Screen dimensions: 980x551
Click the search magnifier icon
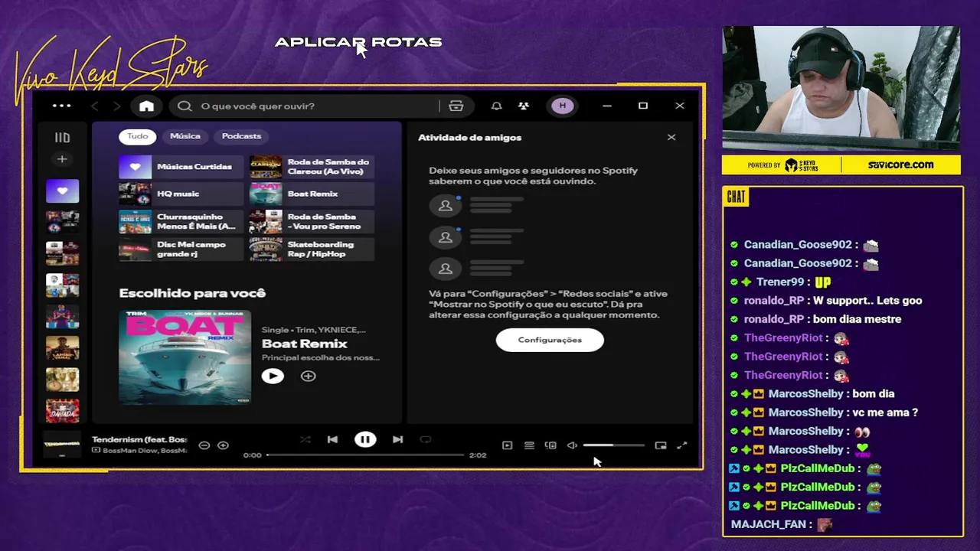point(185,106)
